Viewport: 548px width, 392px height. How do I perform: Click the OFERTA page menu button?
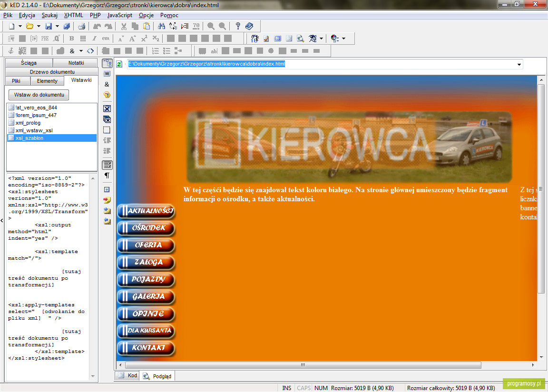click(147, 245)
